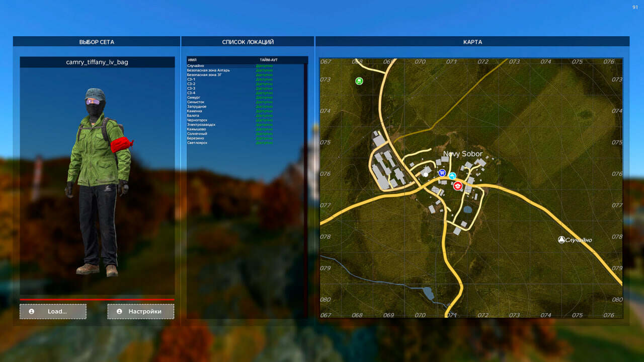644x362 pixels.
Task: Click the green marker icon on map
Action: tap(359, 81)
